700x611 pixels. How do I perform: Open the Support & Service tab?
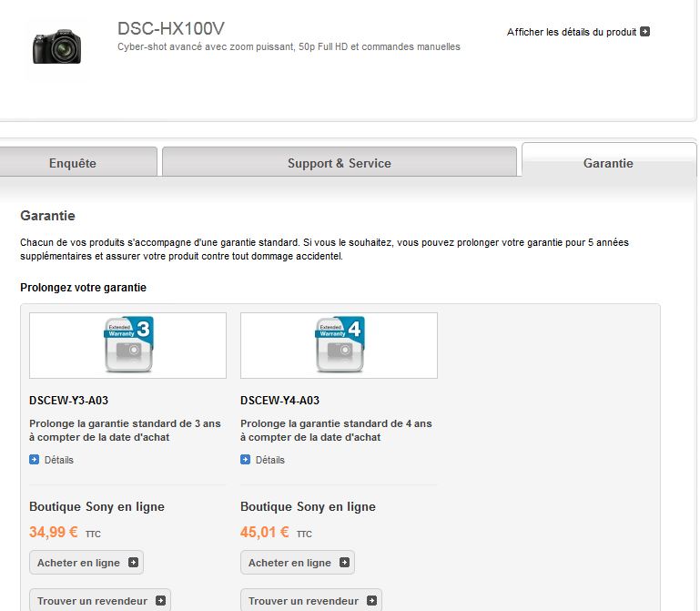[x=339, y=163]
